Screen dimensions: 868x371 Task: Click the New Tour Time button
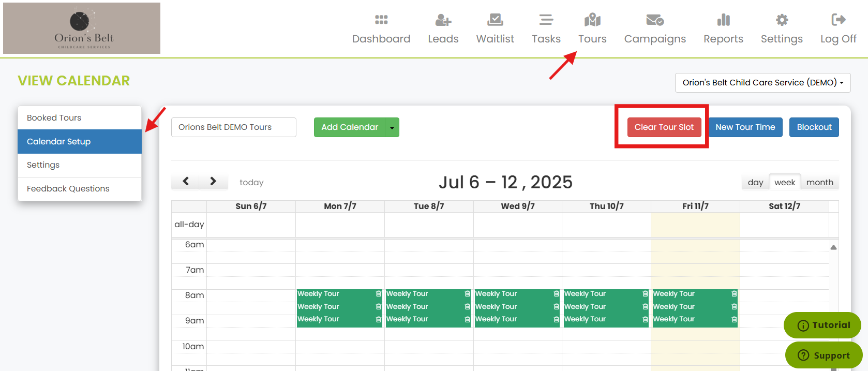[745, 127]
